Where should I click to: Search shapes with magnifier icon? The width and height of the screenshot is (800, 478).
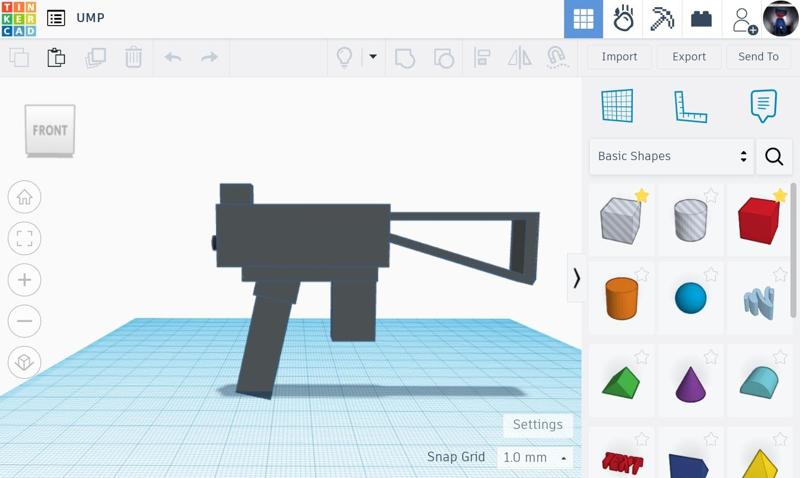coord(774,156)
